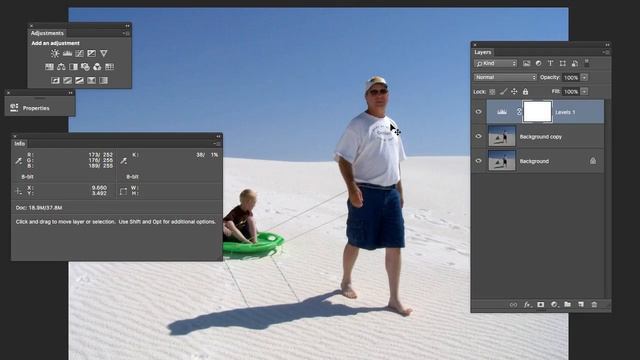The height and width of the screenshot is (360, 640).
Task: Click the second eyedropper beside K readout
Action: (124, 161)
